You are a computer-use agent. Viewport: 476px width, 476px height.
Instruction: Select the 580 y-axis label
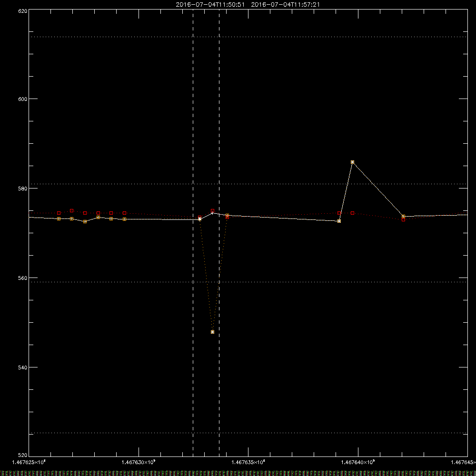point(23,188)
